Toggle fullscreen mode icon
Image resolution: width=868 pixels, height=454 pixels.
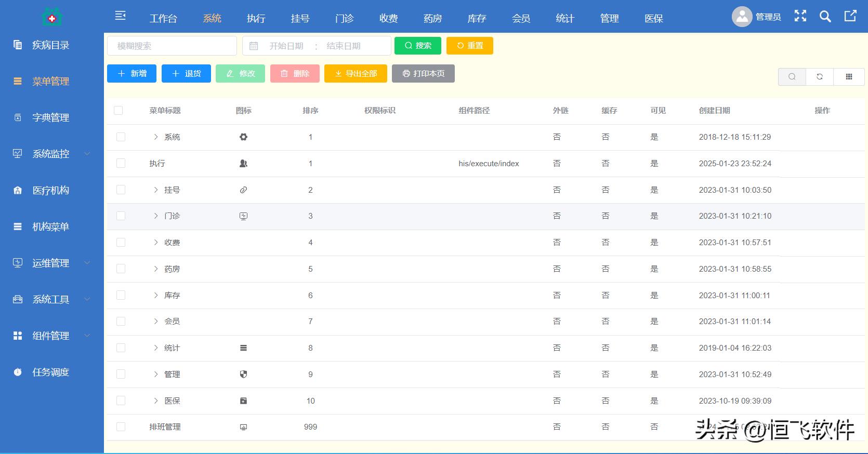click(x=800, y=16)
